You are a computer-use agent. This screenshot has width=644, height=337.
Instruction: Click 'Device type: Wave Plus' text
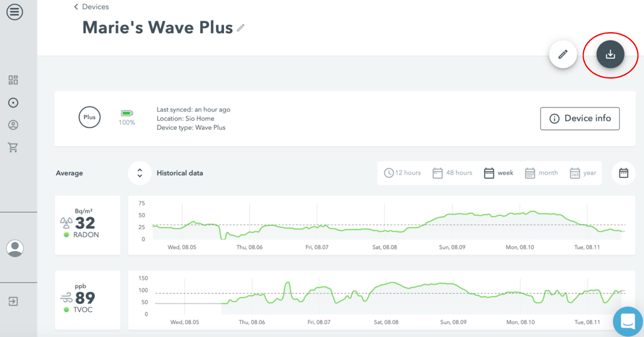point(191,128)
